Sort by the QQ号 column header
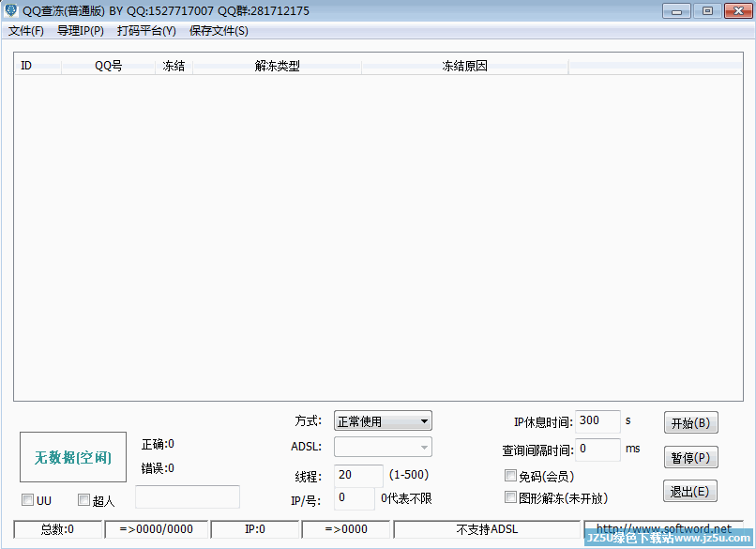The image size is (756, 549). click(x=109, y=66)
